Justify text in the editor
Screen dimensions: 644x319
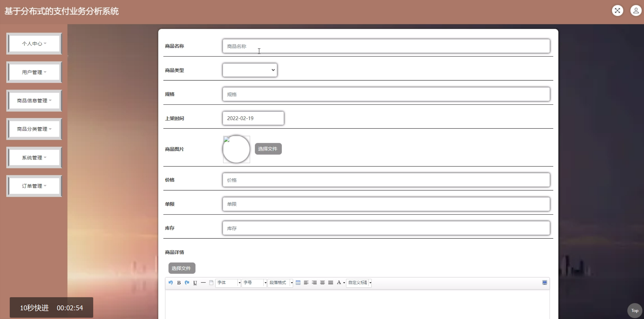coord(331,282)
